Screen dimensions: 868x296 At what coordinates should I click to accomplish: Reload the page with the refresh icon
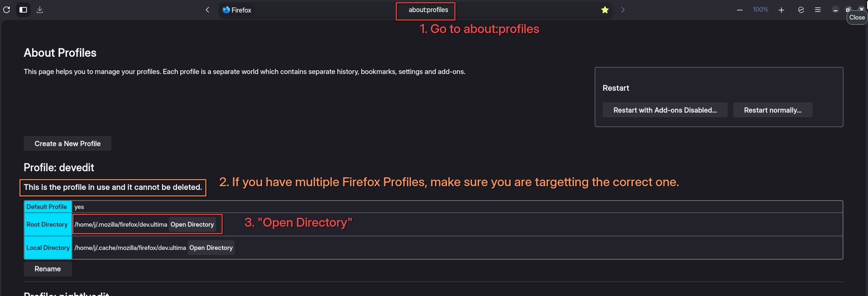click(x=7, y=10)
